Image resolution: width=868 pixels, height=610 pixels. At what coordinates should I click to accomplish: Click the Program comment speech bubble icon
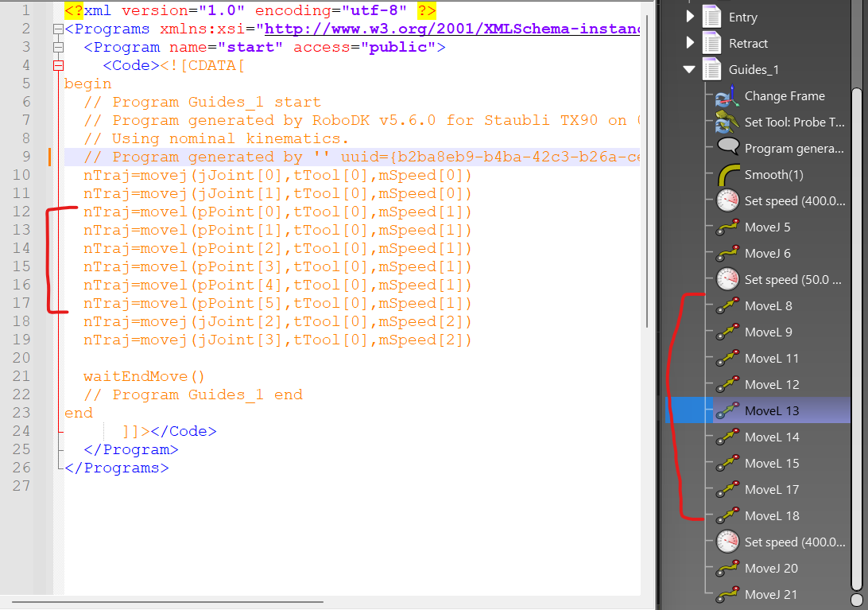[727, 149]
